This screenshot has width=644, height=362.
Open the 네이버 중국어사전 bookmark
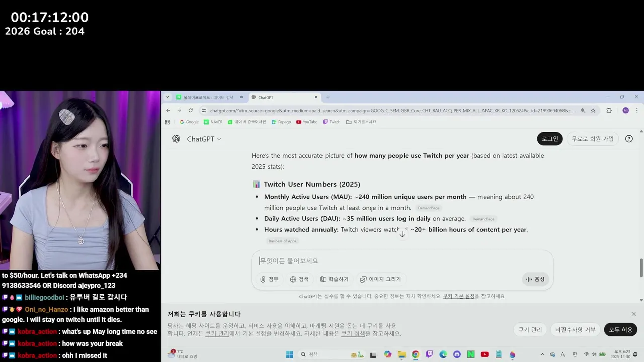click(247, 122)
